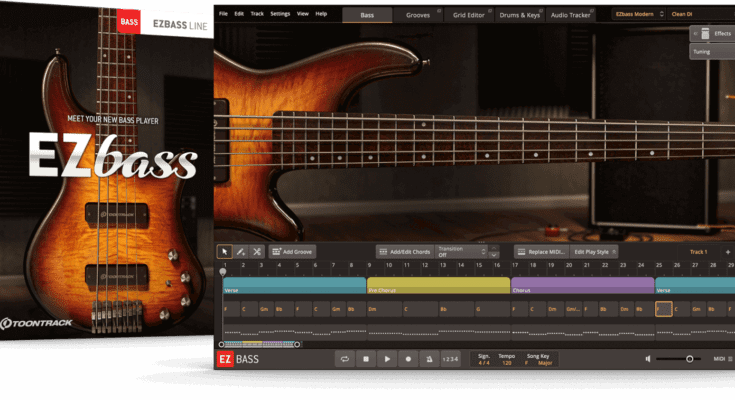The height and width of the screenshot is (400, 735).
Task: Click the plus icon beside Track 1
Action: (x=727, y=252)
